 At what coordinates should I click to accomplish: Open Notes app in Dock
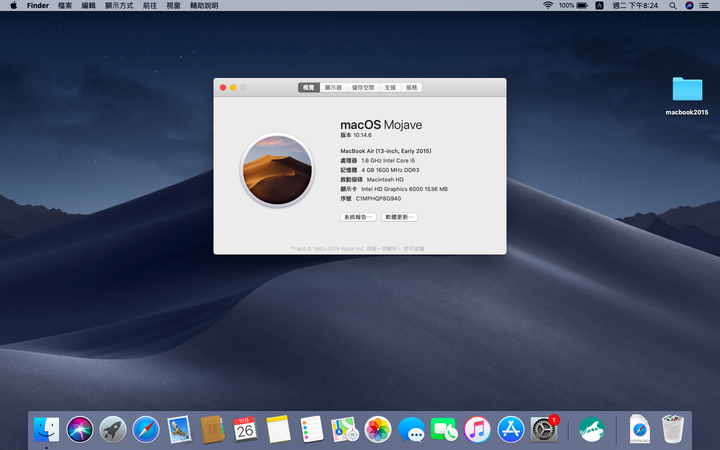click(278, 430)
